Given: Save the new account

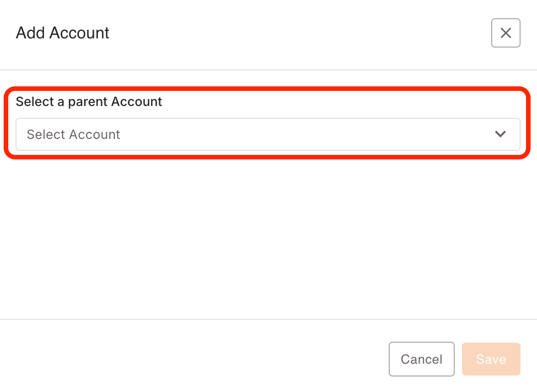Looking at the screenshot, I should pyautogui.click(x=491, y=359).
